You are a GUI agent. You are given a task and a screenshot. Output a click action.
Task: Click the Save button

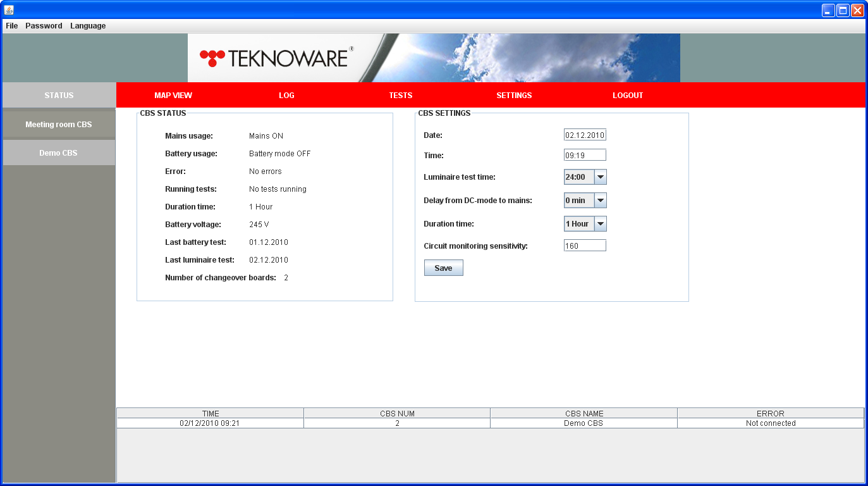point(444,268)
